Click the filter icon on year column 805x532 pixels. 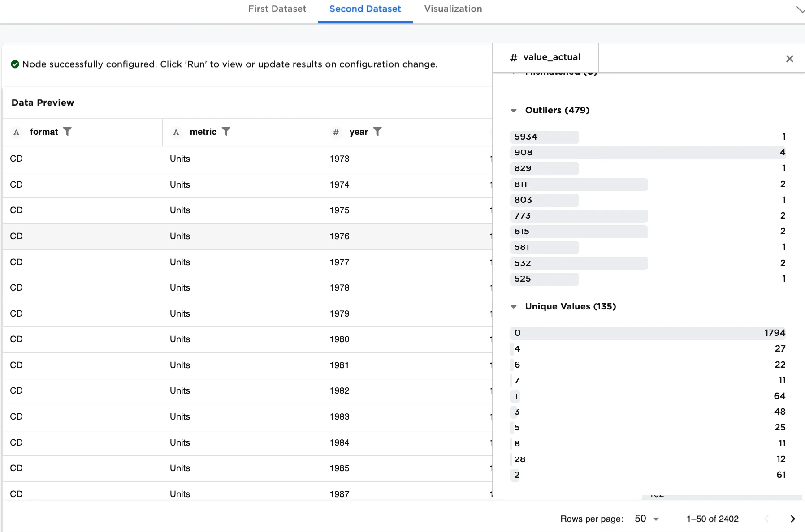coord(377,132)
